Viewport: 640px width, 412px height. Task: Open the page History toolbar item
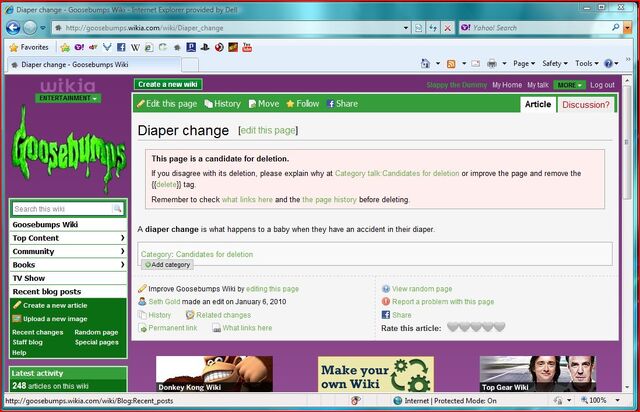pos(222,104)
